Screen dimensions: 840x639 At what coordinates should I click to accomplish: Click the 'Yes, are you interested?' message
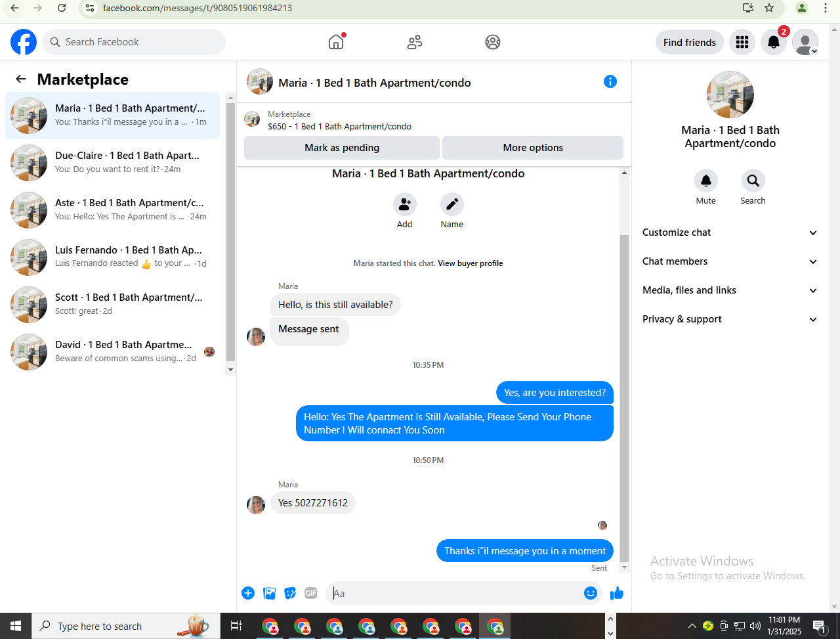click(x=555, y=393)
